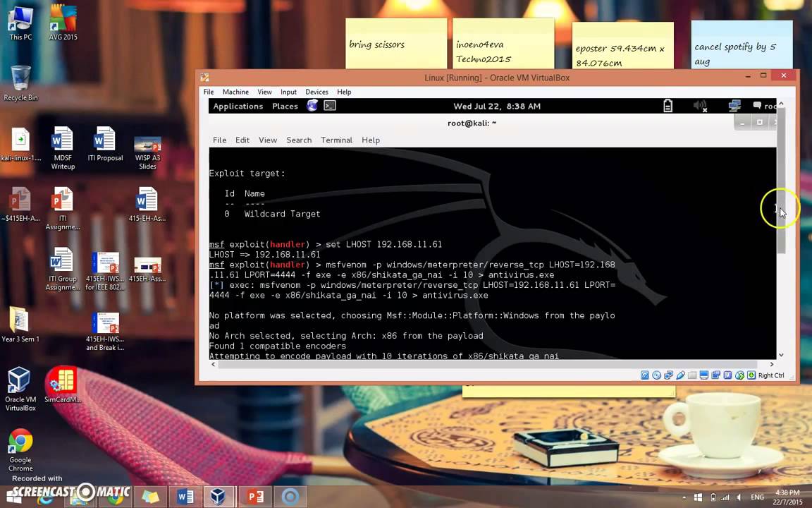The height and width of the screenshot is (508, 812).
Task: Select the Oracle VM VirtualBox desktop shortcut
Action: tap(20, 389)
